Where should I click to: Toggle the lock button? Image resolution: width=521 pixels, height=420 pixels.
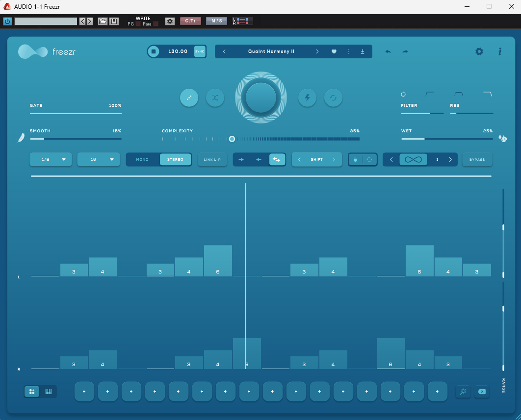[356, 160]
